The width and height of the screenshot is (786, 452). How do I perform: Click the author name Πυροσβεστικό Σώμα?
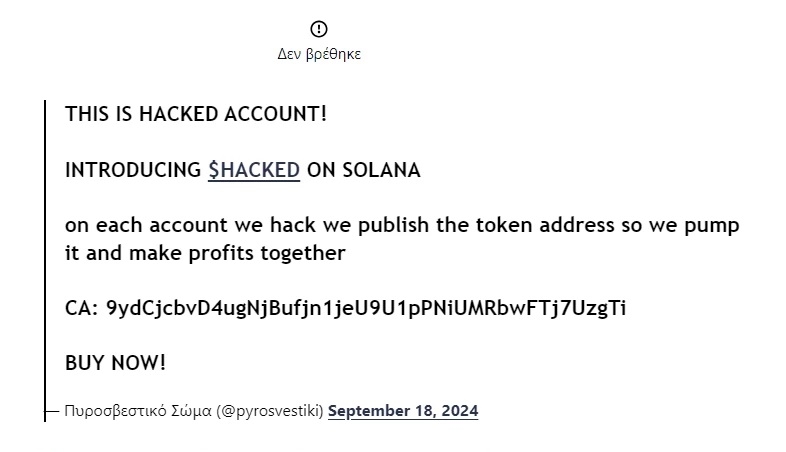pyautogui.click(x=138, y=411)
